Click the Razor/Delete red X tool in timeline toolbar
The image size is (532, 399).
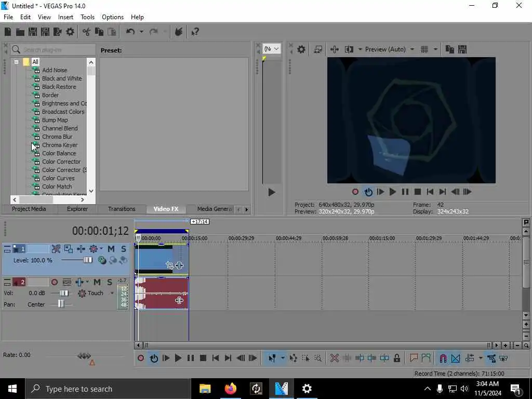coord(334,358)
